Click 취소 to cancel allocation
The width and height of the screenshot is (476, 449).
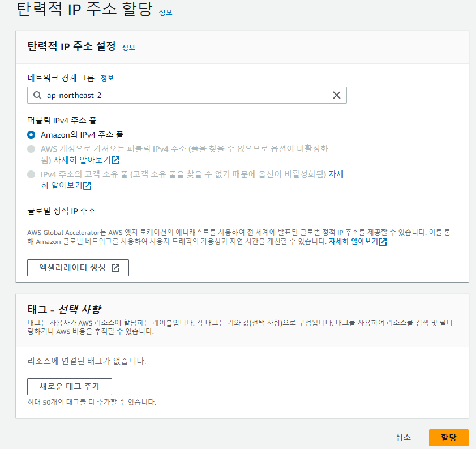click(403, 438)
